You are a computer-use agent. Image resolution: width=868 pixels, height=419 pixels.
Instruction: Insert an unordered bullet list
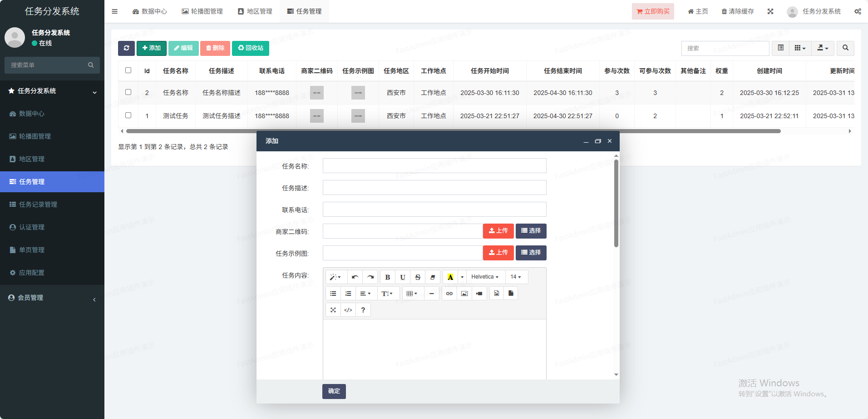[x=333, y=294]
